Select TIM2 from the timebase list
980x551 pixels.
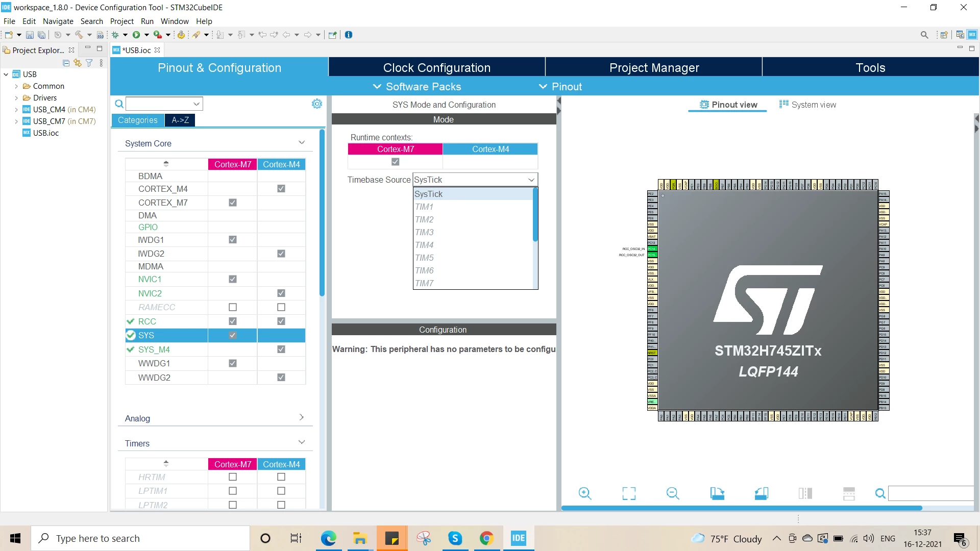pyautogui.click(x=424, y=219)
